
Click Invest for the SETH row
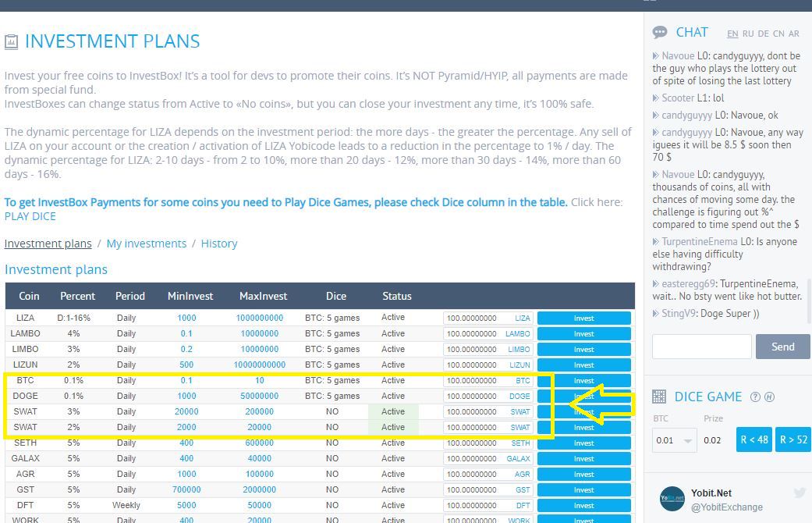[x=583, y=443]
